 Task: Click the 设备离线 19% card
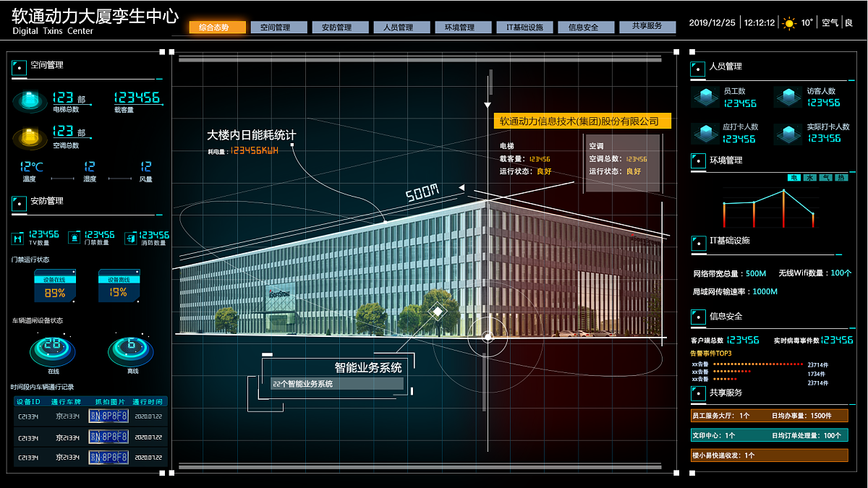[x=119, y=286]
